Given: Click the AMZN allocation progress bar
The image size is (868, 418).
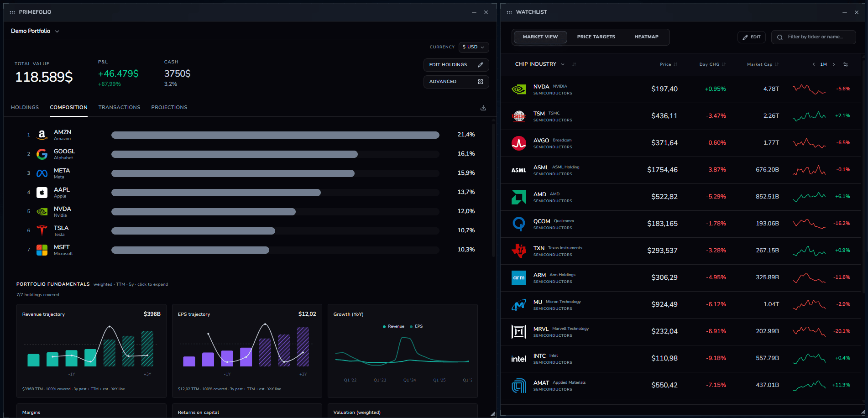Looking at the screenshot, I should [x=275, y=135].
